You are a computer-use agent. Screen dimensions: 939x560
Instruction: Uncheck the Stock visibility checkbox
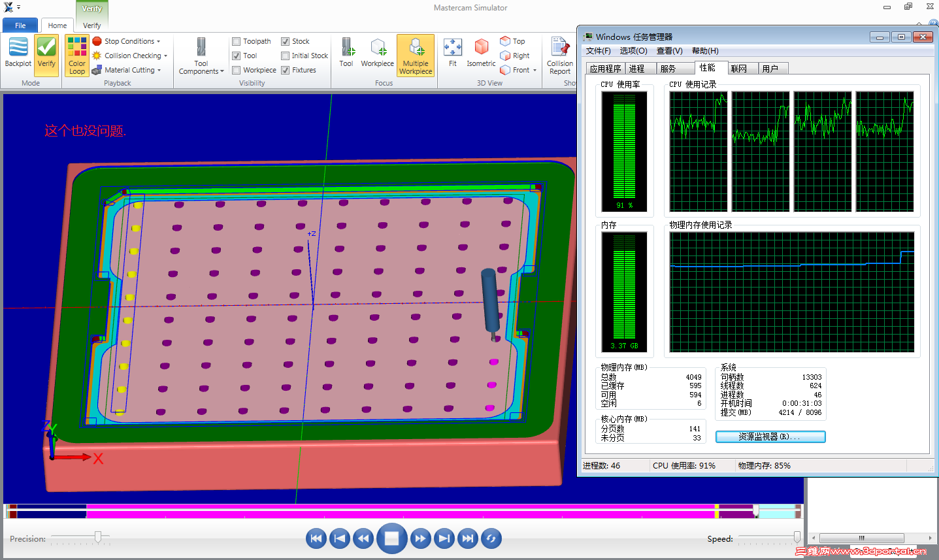(285, 41)
